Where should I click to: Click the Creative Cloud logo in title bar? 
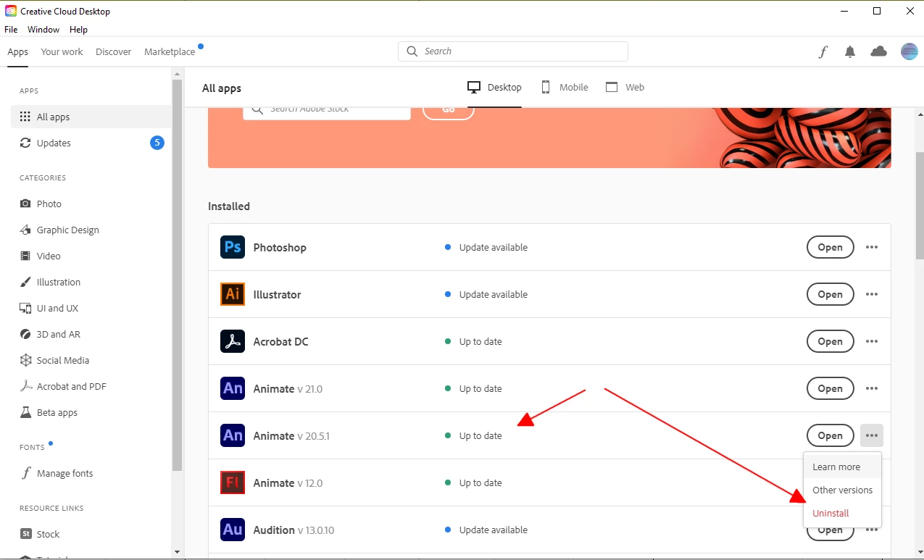click(11, 12)
